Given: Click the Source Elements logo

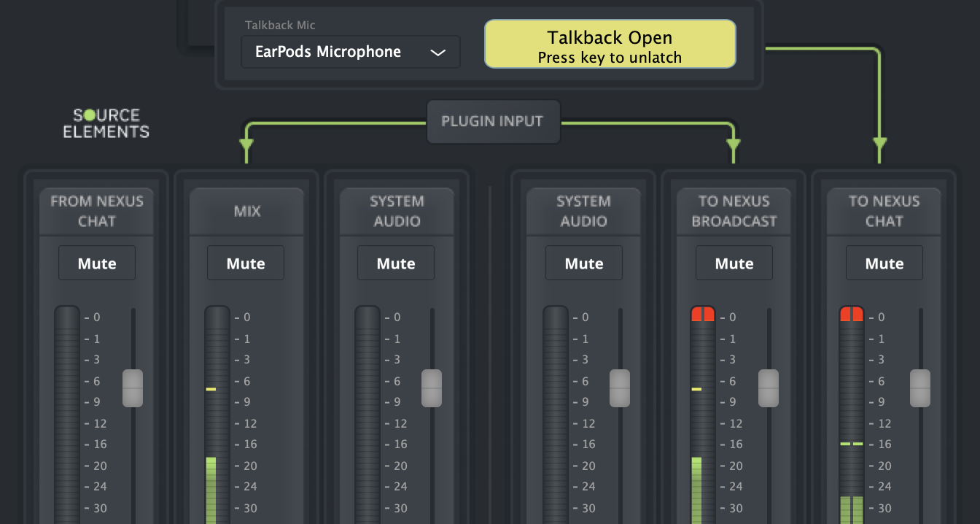Looking at the screenshot, I should coord(106,123).
